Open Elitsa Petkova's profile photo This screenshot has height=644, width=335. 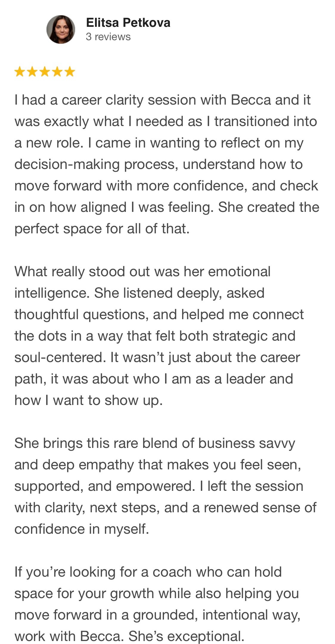(61, 30)
